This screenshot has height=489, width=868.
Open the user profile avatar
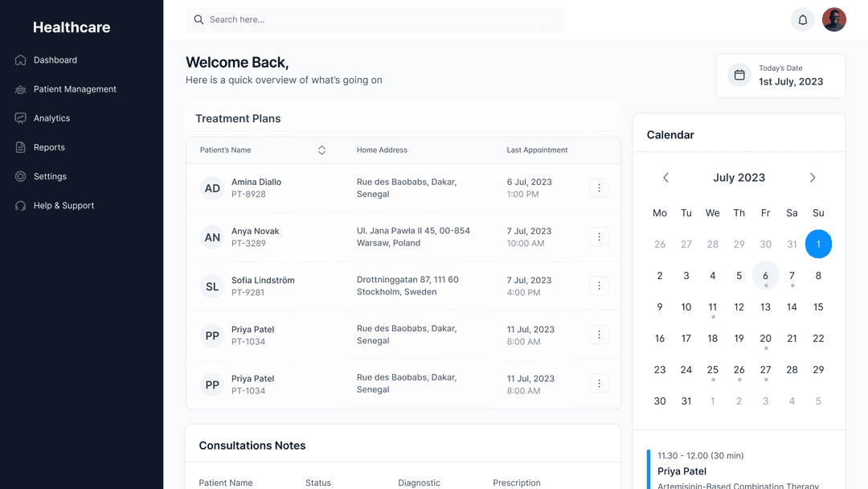point(834,20)
